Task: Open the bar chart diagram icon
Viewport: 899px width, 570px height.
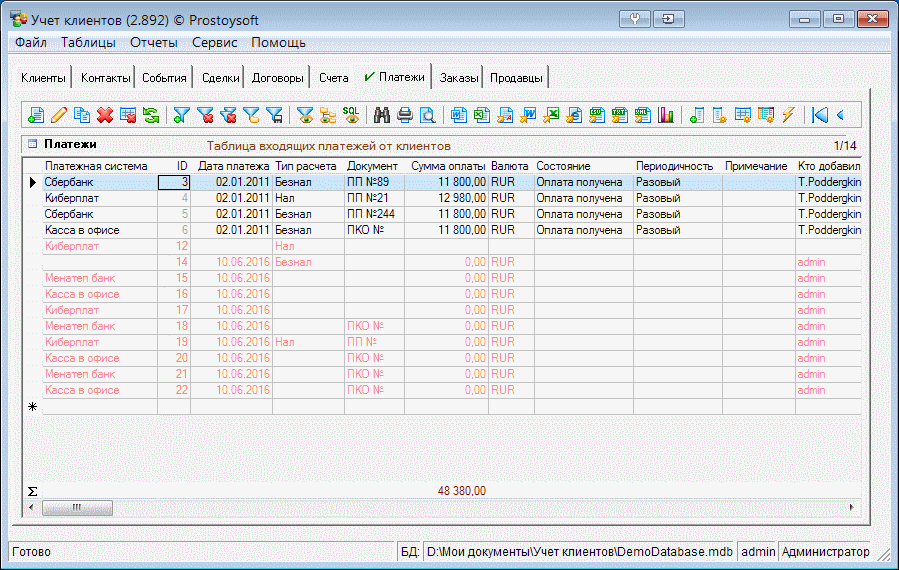Action: point(666,115)
